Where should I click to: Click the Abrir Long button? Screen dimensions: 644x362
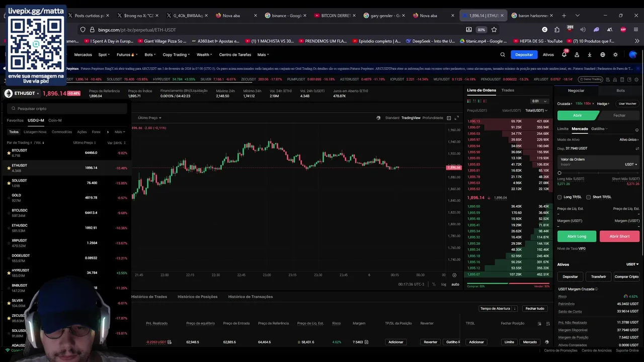coord(577,236)
